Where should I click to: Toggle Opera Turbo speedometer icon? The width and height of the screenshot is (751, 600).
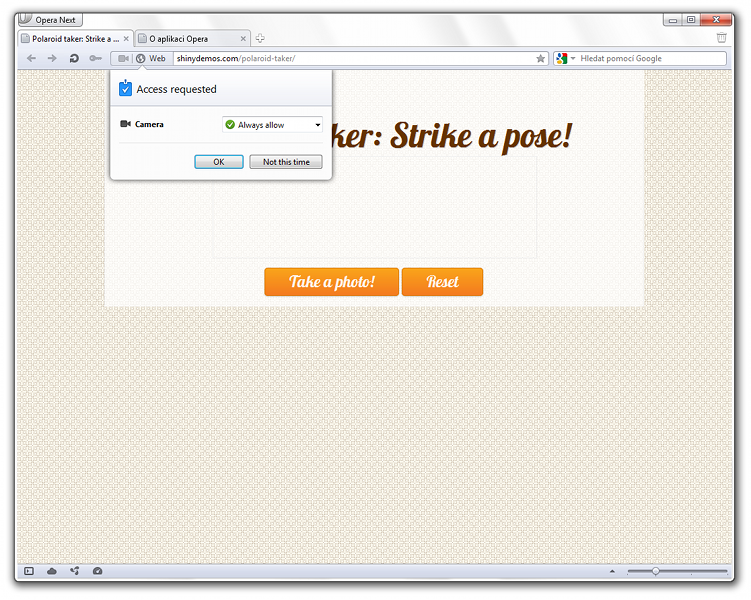pos(97,571)
